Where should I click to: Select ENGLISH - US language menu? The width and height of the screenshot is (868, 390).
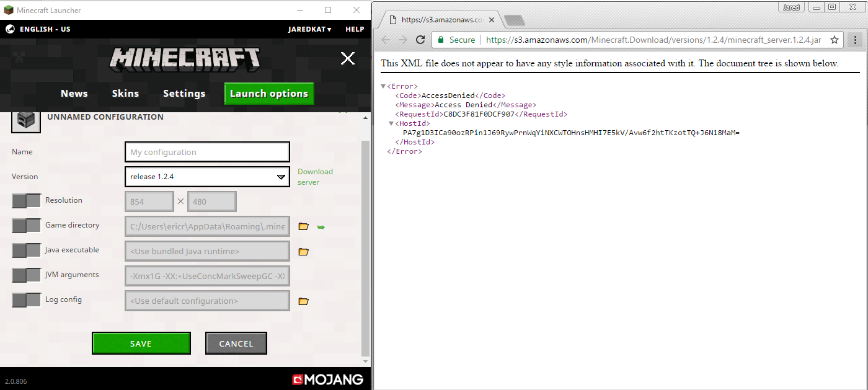click(x=45, y=29)
